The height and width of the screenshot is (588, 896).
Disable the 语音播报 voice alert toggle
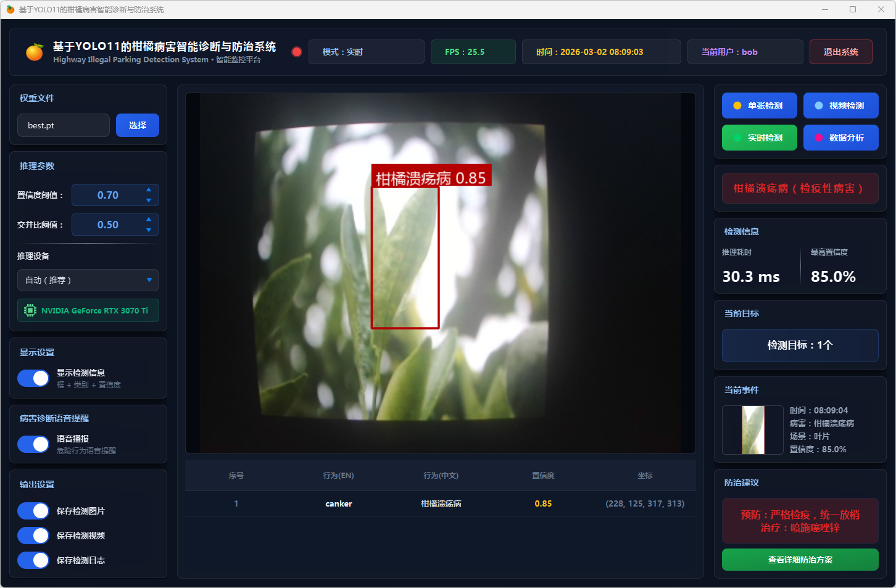(33, 444)
